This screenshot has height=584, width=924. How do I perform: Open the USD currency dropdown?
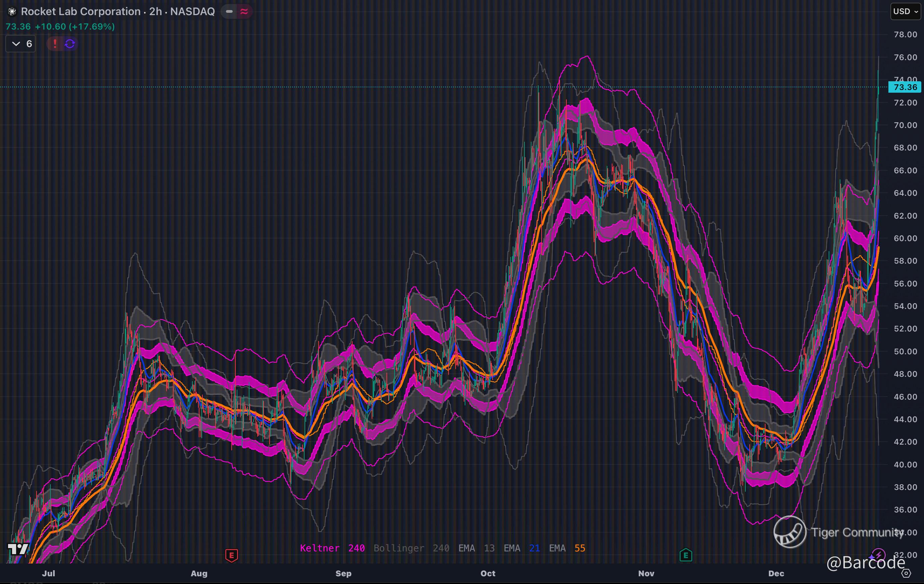[x=905, y=11]
